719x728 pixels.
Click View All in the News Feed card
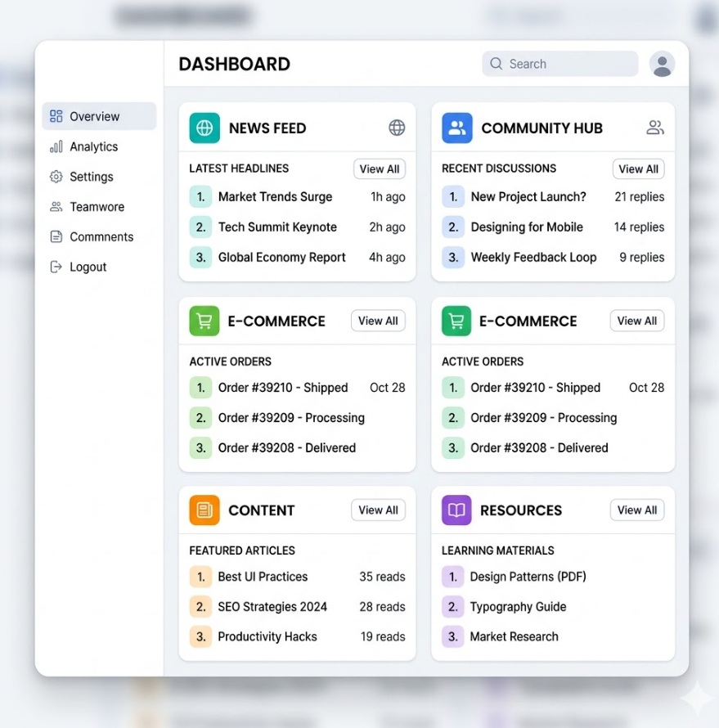[380, 169]
